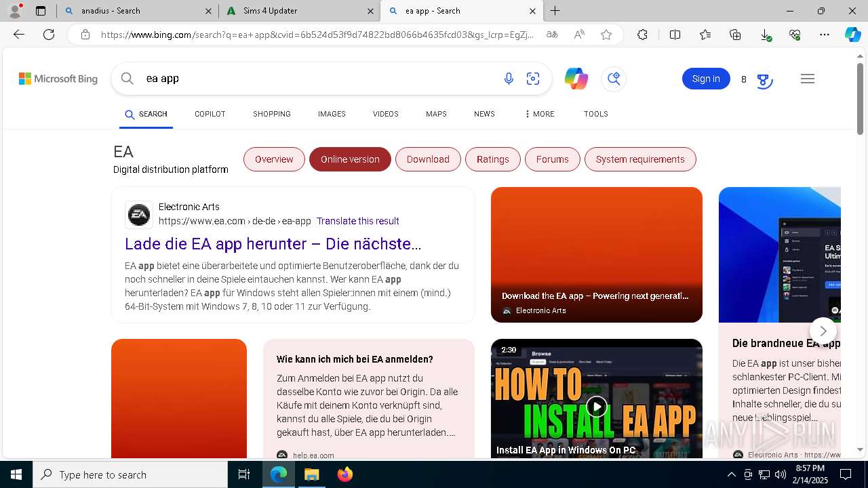Screen dimensions: 868x488
Task: Open the help.ea.com source link
Action: tap(313, 455)
